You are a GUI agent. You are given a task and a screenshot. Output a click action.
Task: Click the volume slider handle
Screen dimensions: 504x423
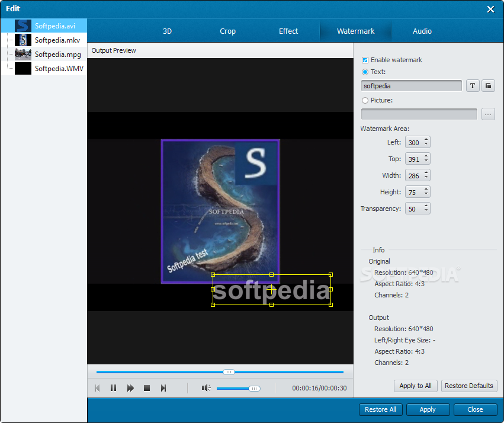(x=254, y=389)
